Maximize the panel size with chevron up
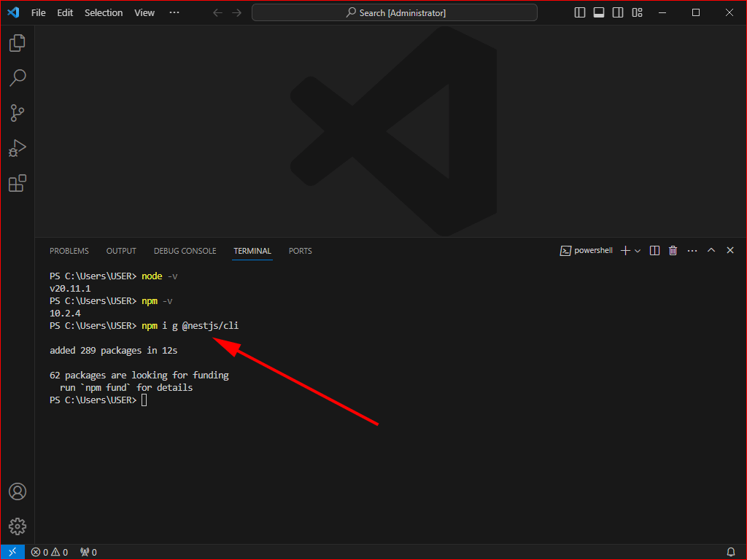The height and width of the screenshot is (560, 747). pos(711,250)
